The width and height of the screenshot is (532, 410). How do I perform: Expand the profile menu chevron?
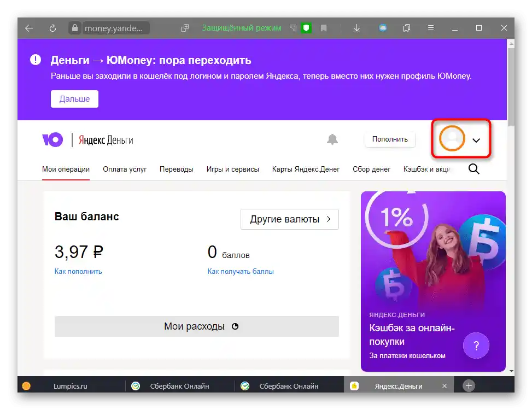point(476,140)
